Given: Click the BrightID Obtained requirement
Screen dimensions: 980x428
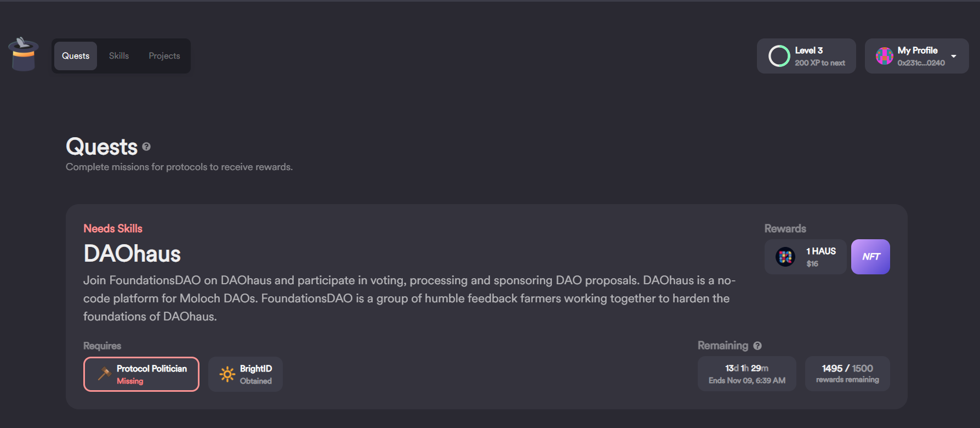Looking at the screenshot, I should pos(246,374).
